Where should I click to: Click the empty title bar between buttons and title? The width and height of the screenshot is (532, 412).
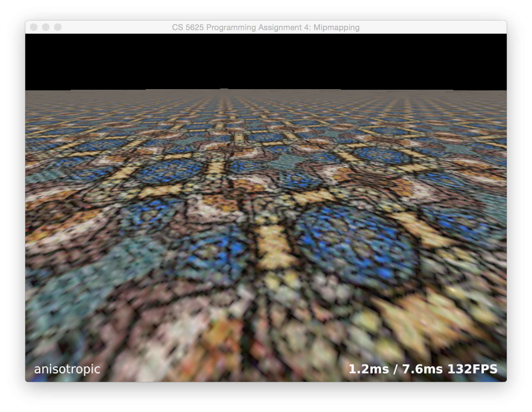[x=114, y=27]
